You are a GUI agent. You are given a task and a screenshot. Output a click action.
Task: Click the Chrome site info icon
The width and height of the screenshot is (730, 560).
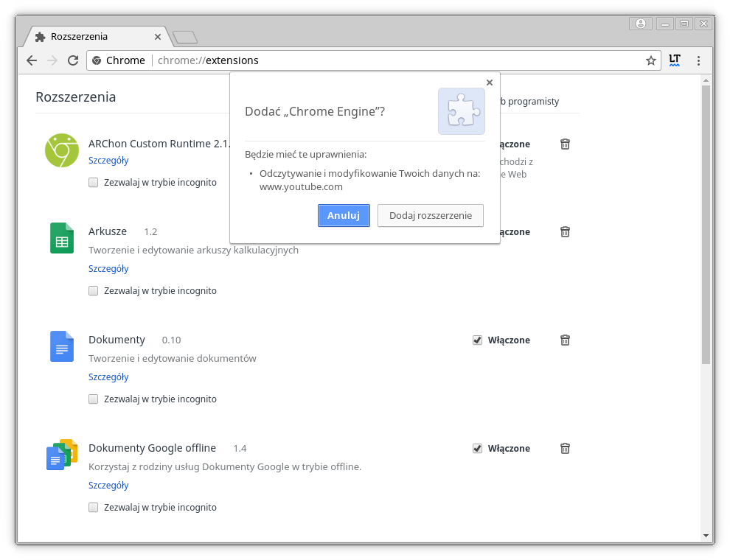point(97,60)
